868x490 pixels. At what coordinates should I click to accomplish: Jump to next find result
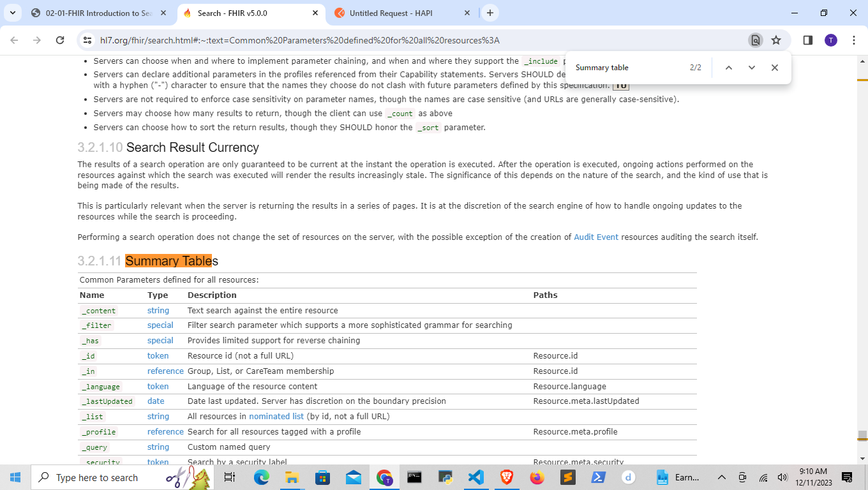coord(752,68)
